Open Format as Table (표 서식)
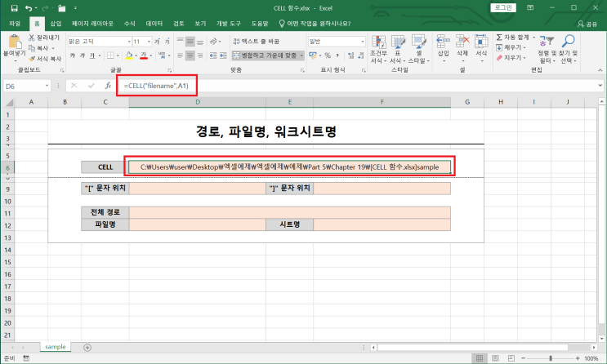This screenshot has height=364, width=607. [x=398, y=49]
